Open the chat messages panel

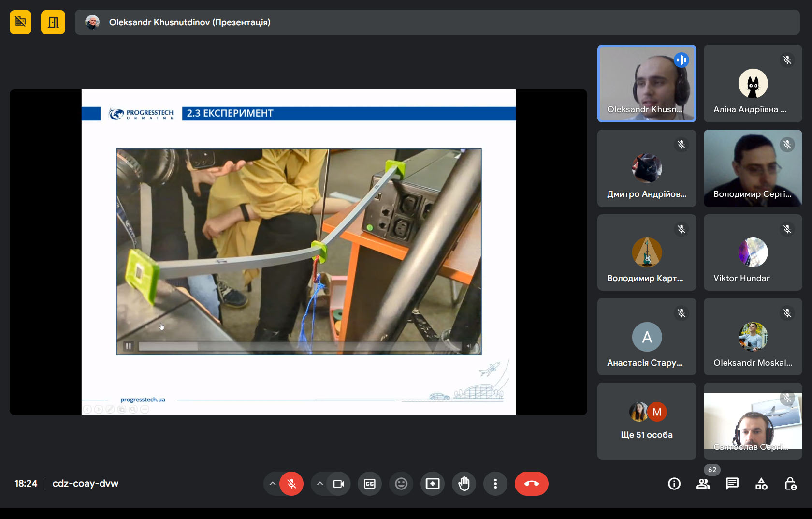point(732,484)
